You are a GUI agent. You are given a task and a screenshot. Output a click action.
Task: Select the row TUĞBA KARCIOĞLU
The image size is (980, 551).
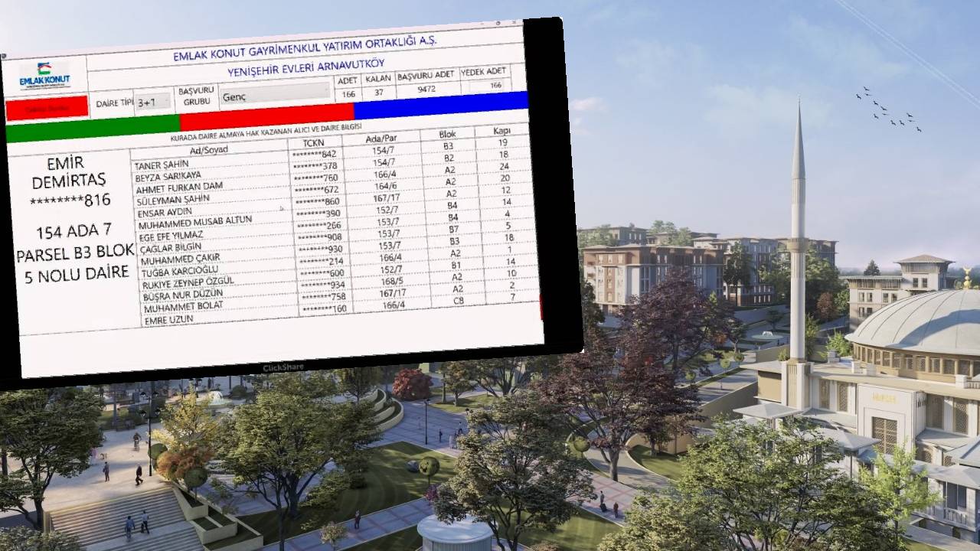[338, 261]
